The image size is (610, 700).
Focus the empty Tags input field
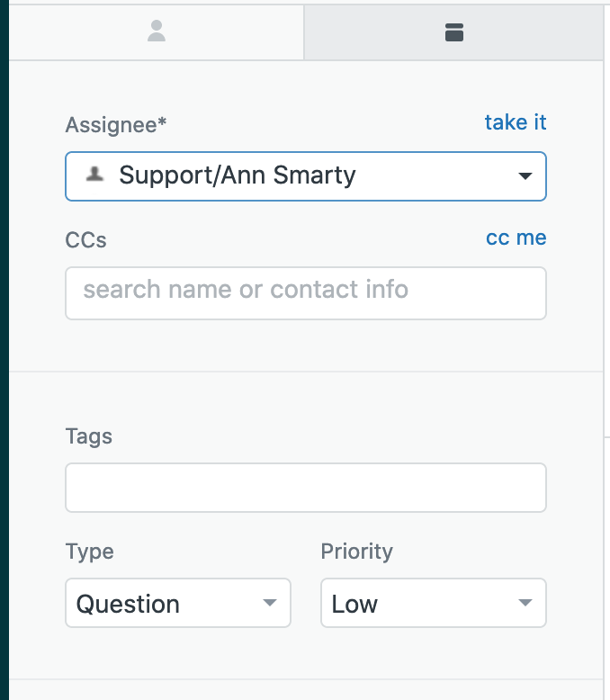tap(306, 488)
